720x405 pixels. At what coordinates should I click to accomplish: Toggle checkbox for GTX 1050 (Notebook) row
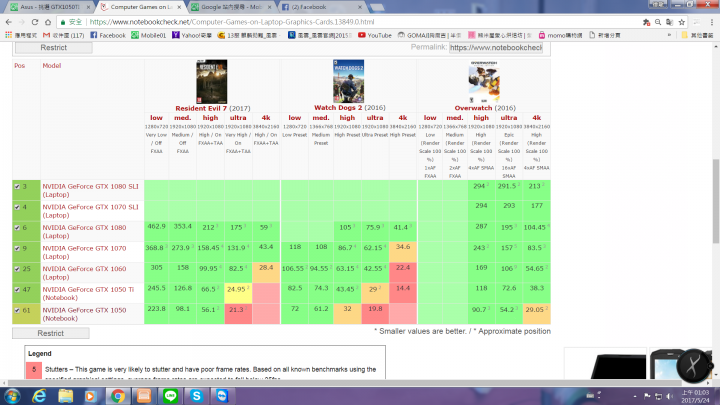tap(17, 310)
